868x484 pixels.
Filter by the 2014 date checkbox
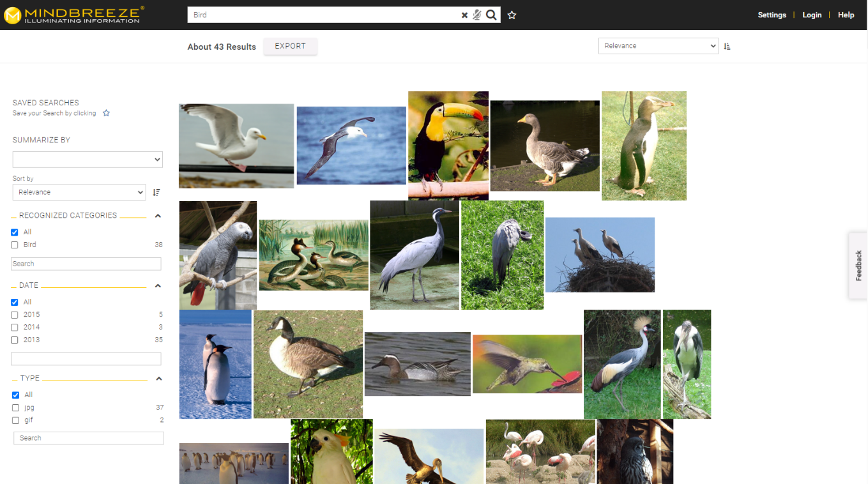point(15,328)
